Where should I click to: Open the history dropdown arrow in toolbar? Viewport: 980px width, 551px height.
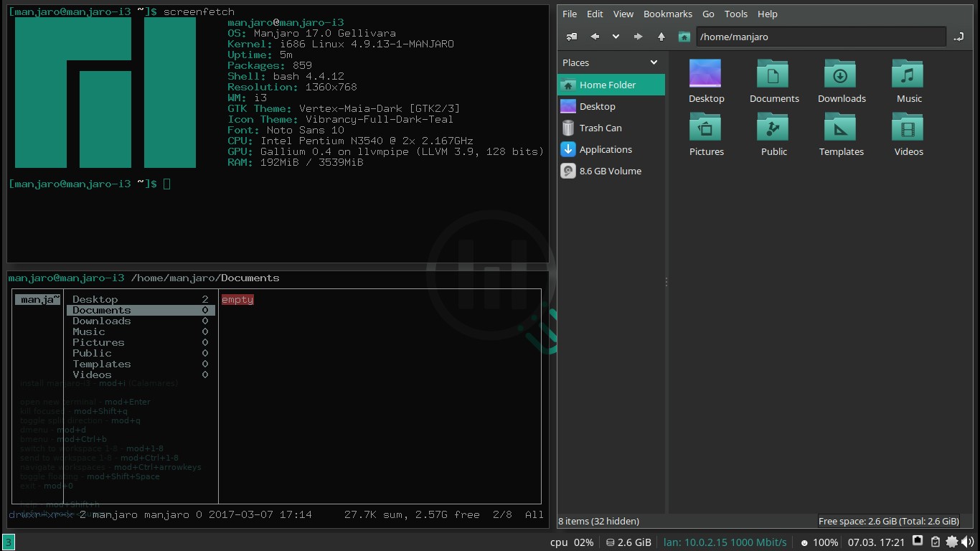(x=616, y=37)
